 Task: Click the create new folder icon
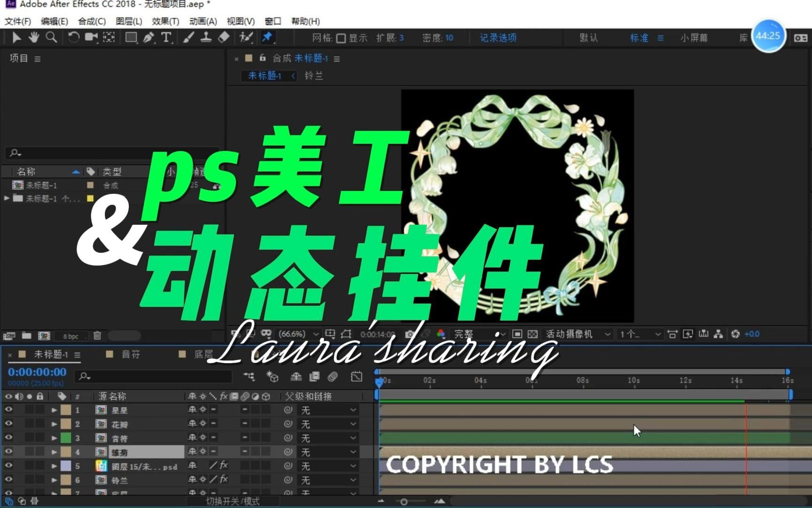[x=26, y=335]
